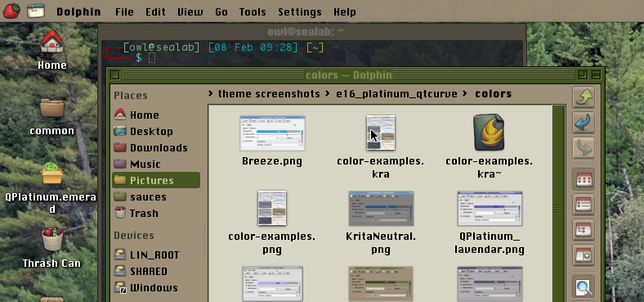Go to Home in Places panel
This screenshot has height=302, width=644.
click(x=156, y=115)
